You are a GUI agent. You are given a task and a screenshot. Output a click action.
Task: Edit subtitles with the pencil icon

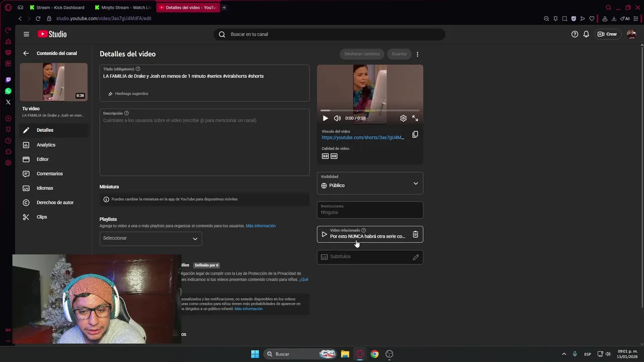coord(416,257)
